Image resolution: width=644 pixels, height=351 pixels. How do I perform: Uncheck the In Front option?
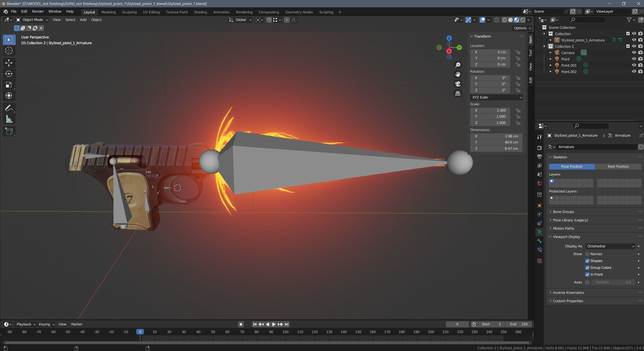click(x=587, y=274)
